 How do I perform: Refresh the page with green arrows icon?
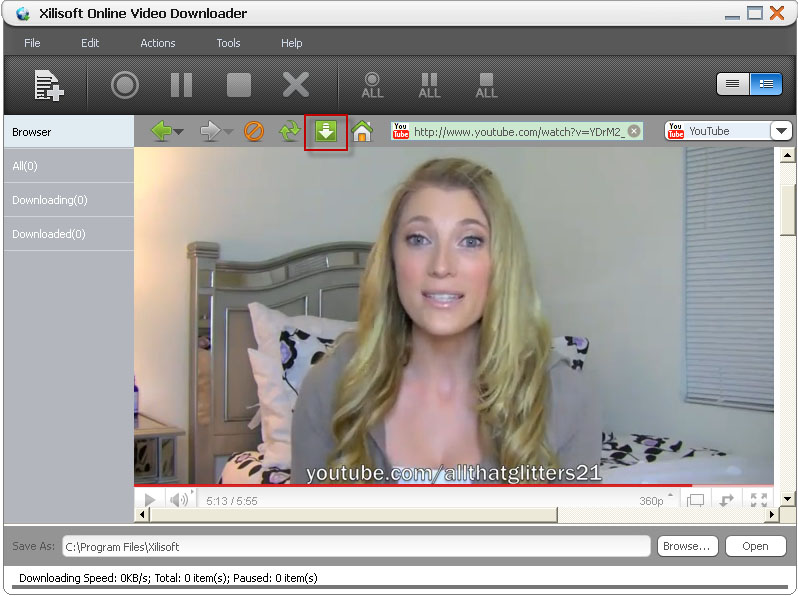(290, 131)
